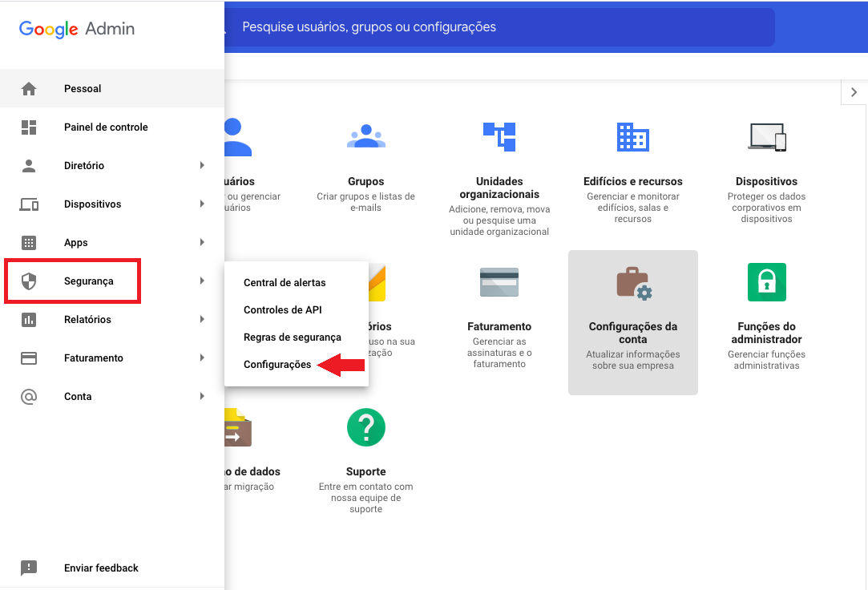Click Funções do administrador lock icon
868x590 pixels.
pyautogui.click(x=766, y=282)
